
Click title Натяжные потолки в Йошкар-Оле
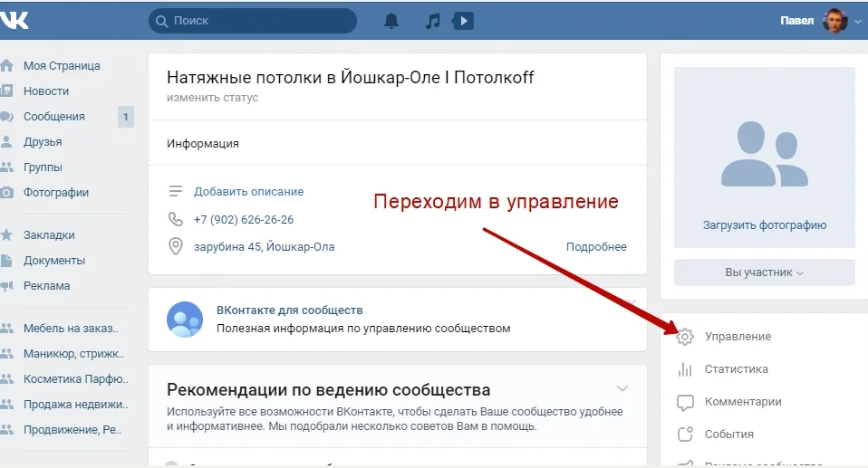[x=351, y=77]
